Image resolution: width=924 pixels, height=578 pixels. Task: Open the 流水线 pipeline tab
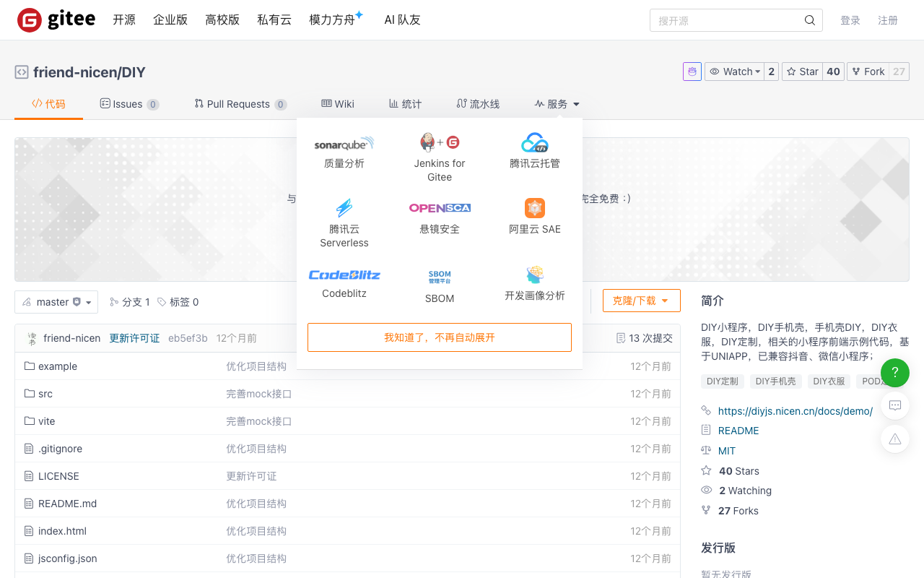coord(478,104)
